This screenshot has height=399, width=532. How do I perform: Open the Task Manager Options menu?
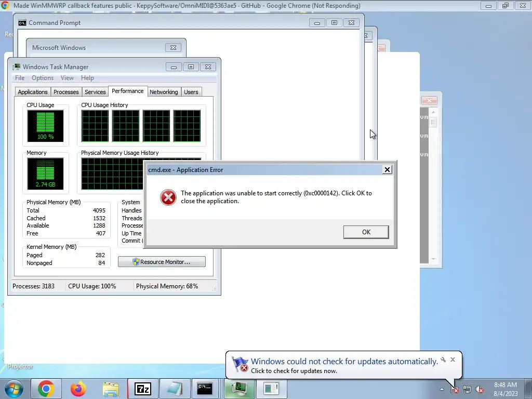(43, 78)
